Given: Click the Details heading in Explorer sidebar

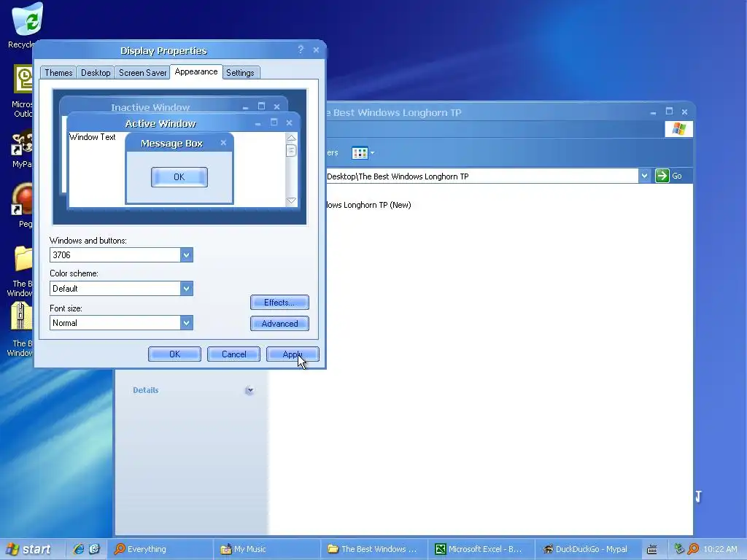Looking at the screenshot, I should click(x=145, y=390).
